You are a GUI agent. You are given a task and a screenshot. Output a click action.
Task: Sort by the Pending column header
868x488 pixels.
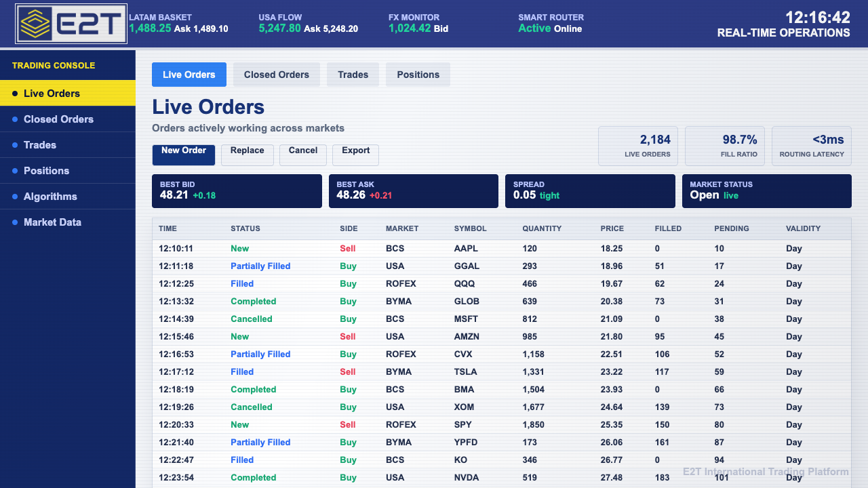pos(732,228)
